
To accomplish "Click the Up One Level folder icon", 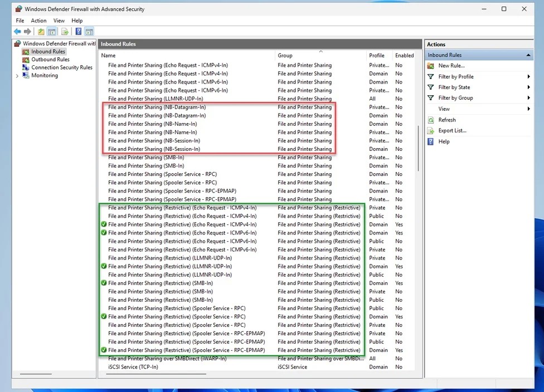I will tap(41, 32).
